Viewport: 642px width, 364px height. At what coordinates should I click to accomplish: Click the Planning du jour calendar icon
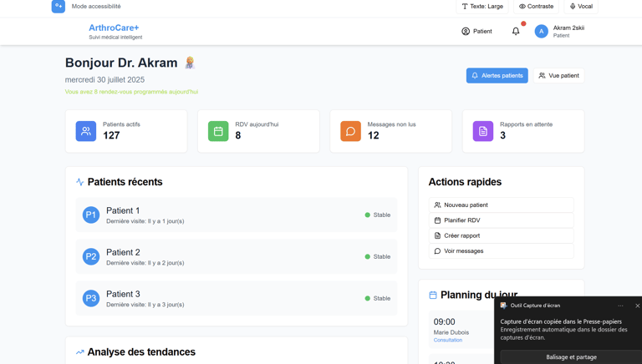[433, 295]
